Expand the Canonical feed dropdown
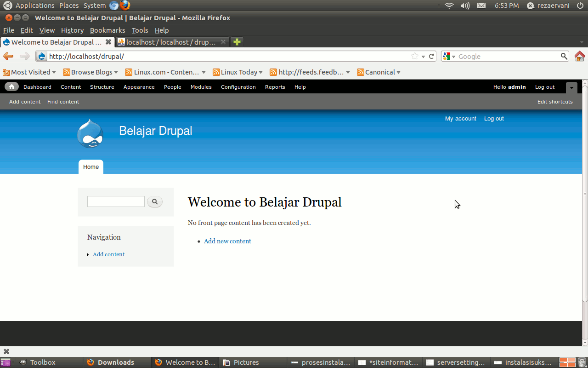The image size is (588, 368). point(398,72)
